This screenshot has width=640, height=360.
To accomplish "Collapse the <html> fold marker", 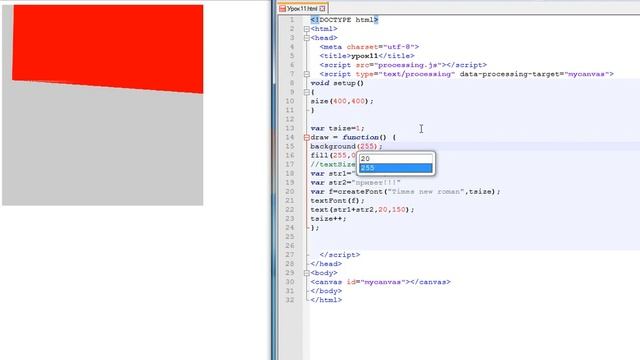I will click(307, 29).
